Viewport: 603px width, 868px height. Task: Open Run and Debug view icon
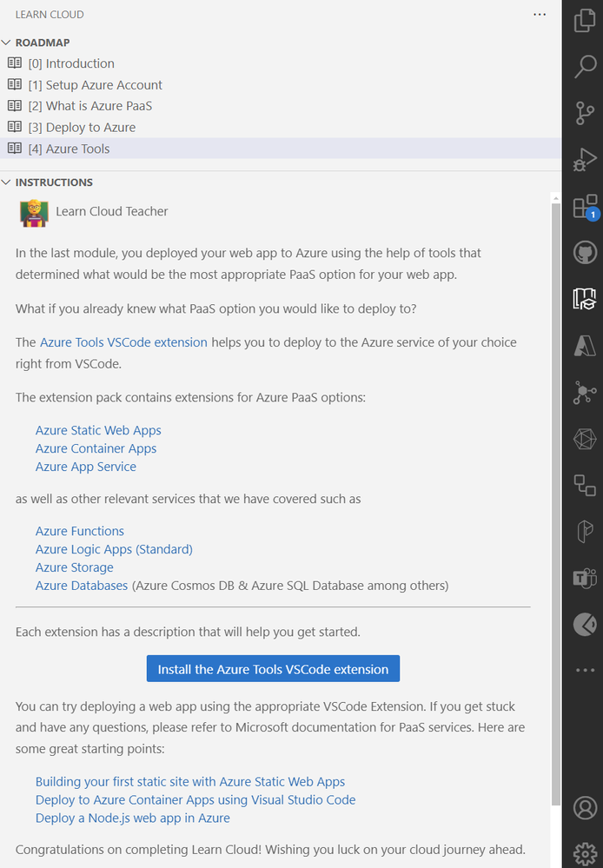(x=585, y=160)
